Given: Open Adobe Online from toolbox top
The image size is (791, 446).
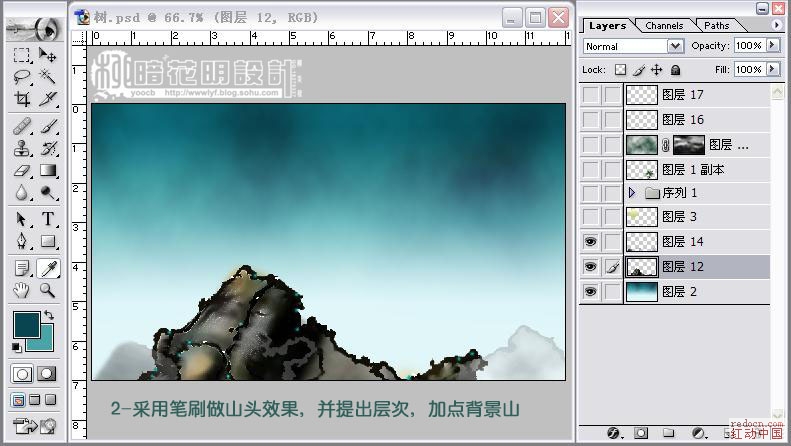Looking at the screenshot, I should 34,29.
